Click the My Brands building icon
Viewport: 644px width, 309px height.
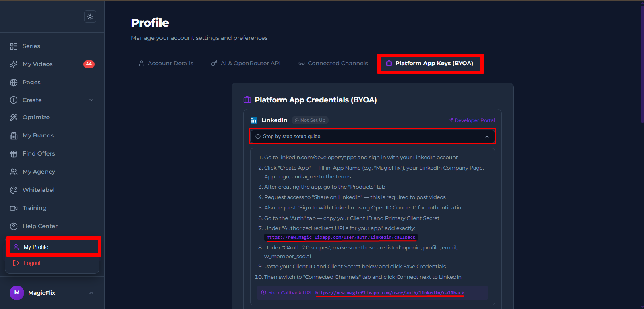(x=14, y=136)
